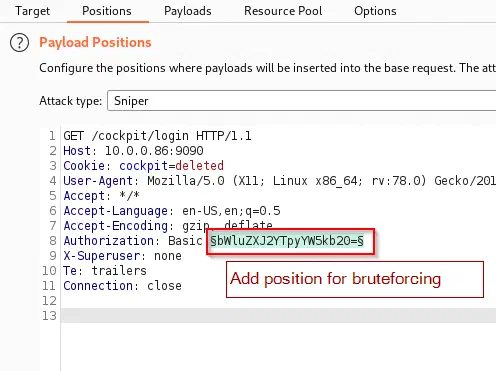
Task: Click the Authorization header name
Action: (x=108, y=241)
